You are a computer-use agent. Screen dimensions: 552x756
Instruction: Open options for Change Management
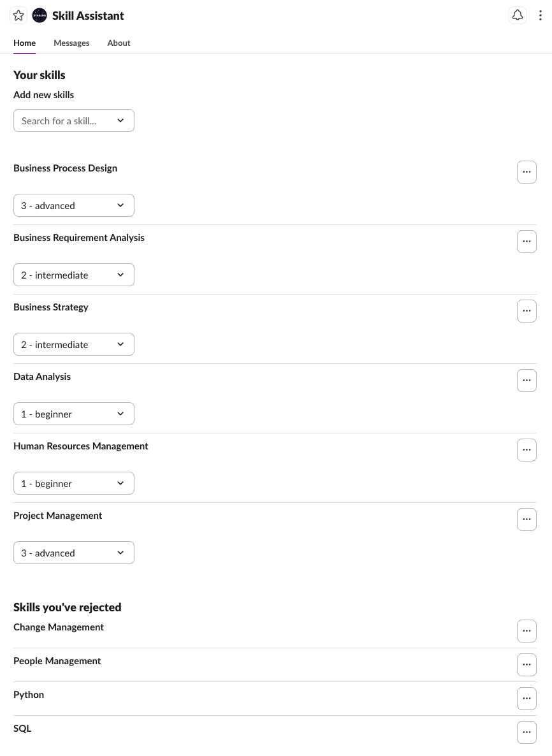click(x=527, y=631)
